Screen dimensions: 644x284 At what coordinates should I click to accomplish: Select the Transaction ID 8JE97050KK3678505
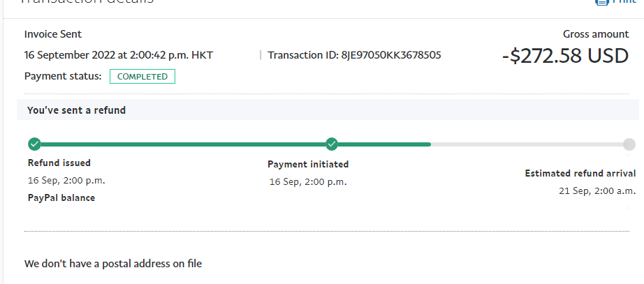click(x=390, y=55)
